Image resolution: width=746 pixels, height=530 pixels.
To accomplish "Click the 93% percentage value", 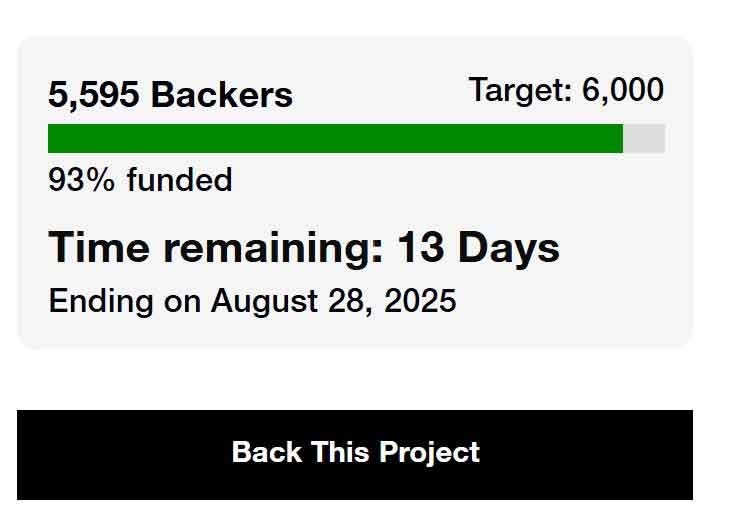I will (83, 180).
